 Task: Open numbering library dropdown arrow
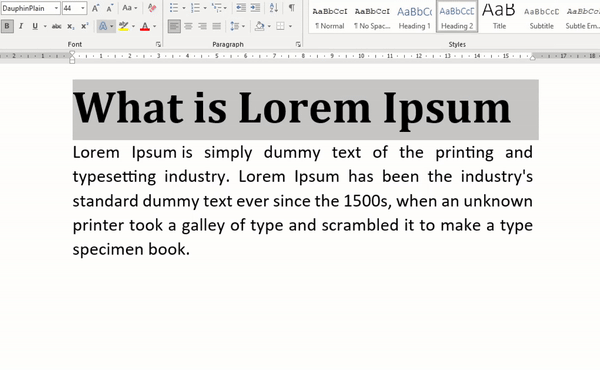205,8
